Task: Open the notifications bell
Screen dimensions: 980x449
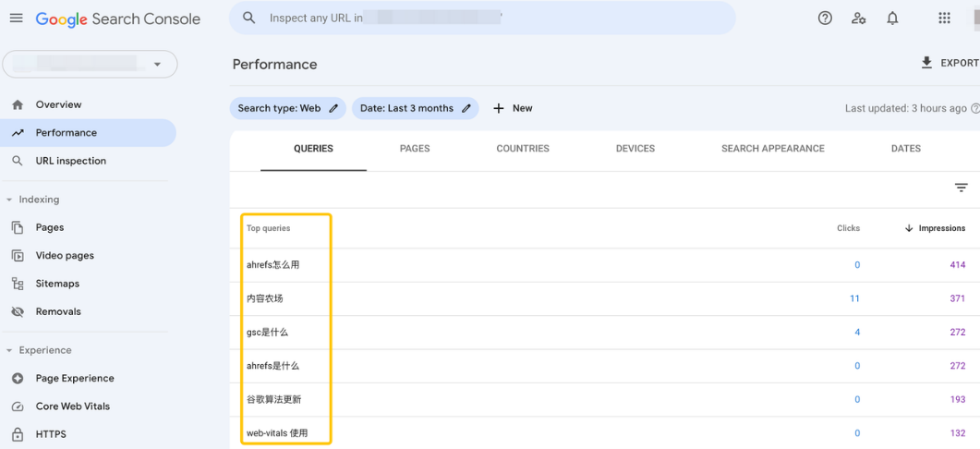Action: 892,18
